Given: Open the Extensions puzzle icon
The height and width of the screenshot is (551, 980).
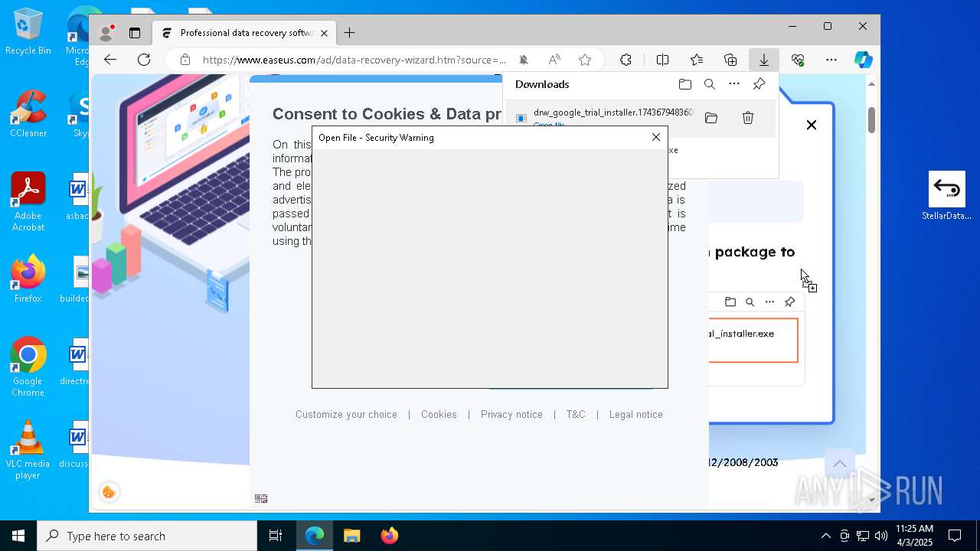Looking at the screenshot, I should coord(626,60).
